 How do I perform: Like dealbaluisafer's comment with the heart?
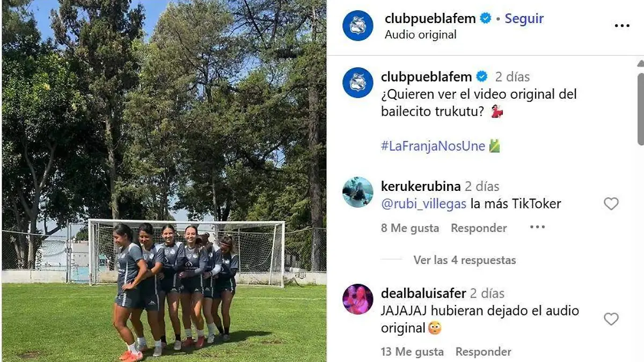point(611,319)
